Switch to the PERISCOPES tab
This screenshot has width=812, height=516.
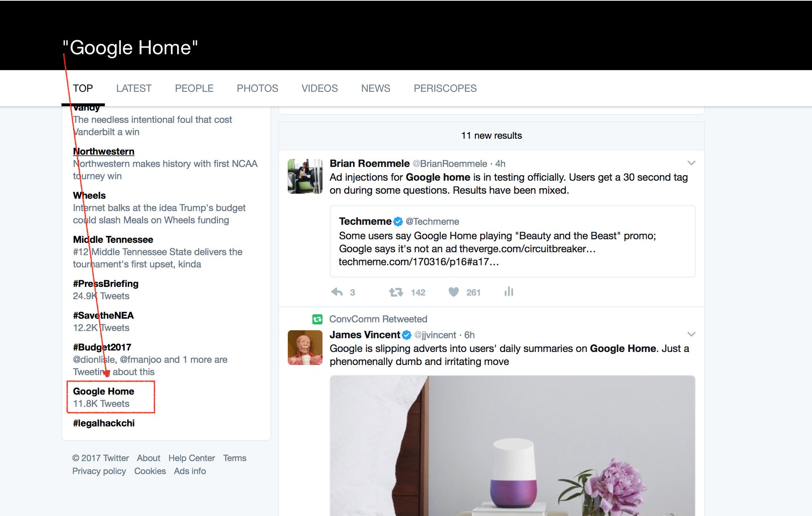click(x=445, y=88)
